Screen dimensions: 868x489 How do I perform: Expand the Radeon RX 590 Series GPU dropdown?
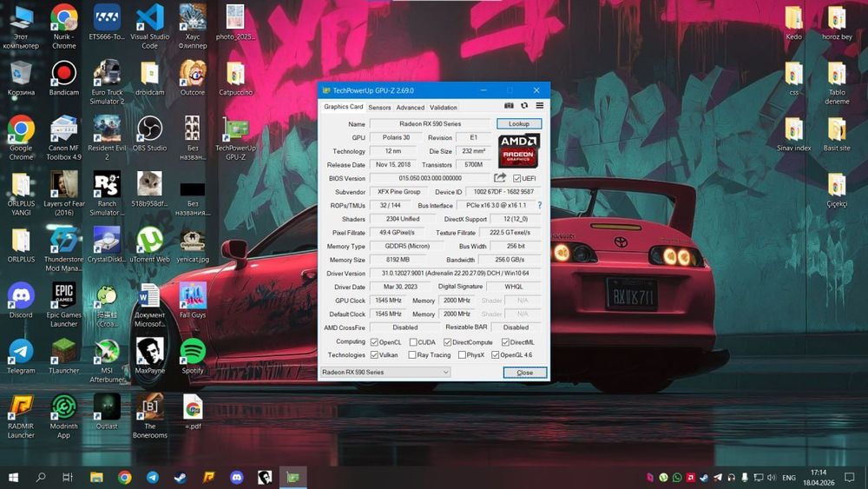(385, 372)
